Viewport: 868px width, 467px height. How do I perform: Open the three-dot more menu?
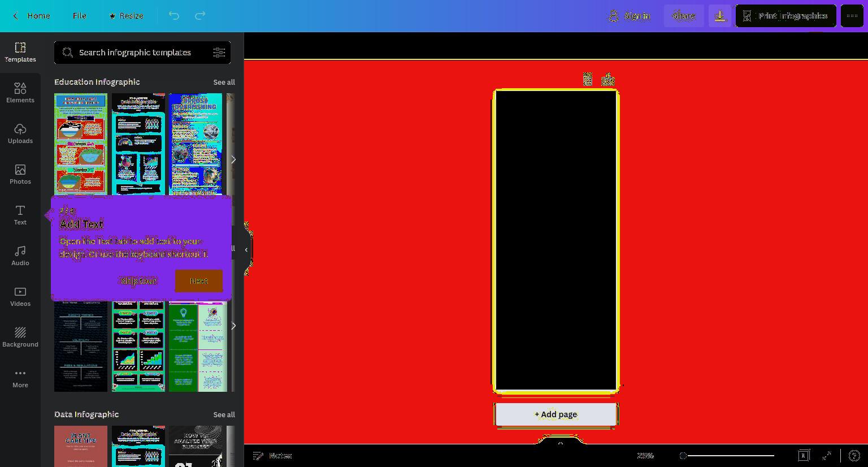coord(852,16)
